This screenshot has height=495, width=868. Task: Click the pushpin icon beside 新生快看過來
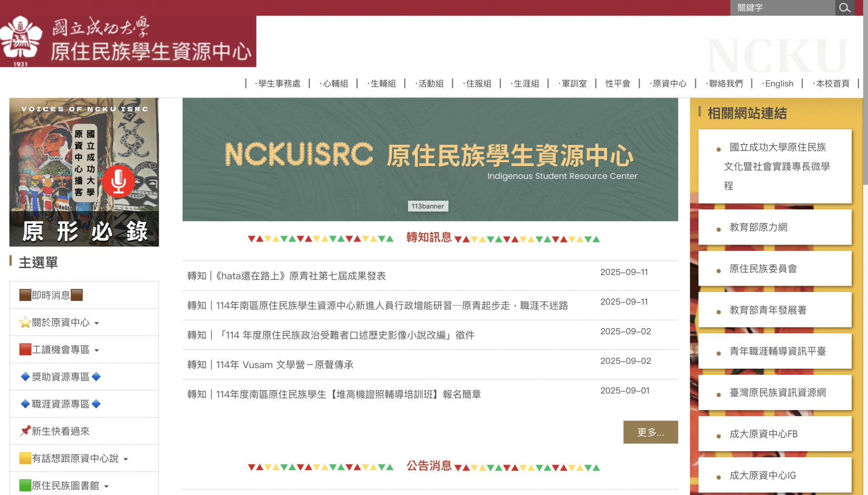[x=25, y=431]
